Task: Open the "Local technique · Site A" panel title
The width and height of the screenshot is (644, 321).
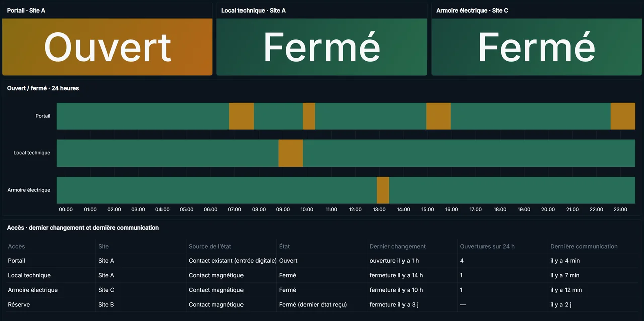Action: coord(254,10)
